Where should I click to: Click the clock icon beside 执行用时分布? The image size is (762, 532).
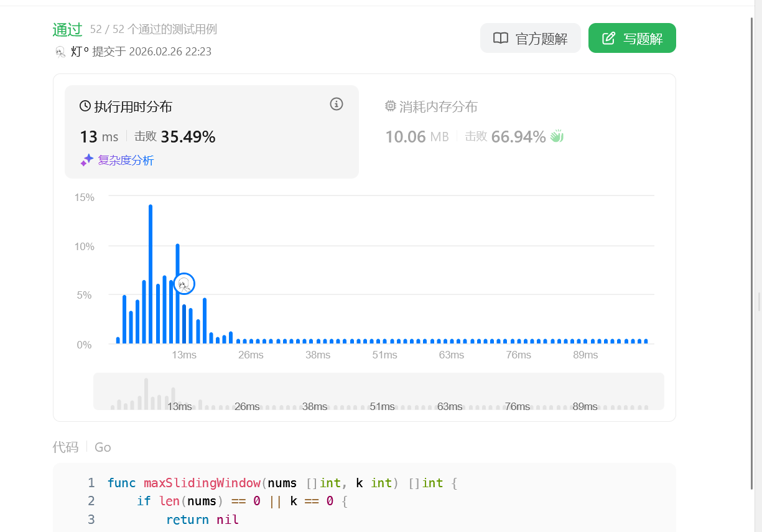85,106
